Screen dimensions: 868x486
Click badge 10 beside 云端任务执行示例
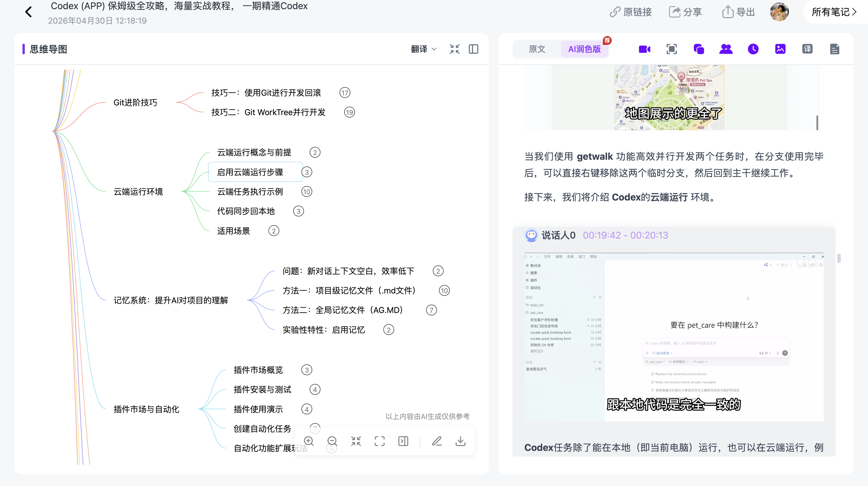[x=307, y=192]
